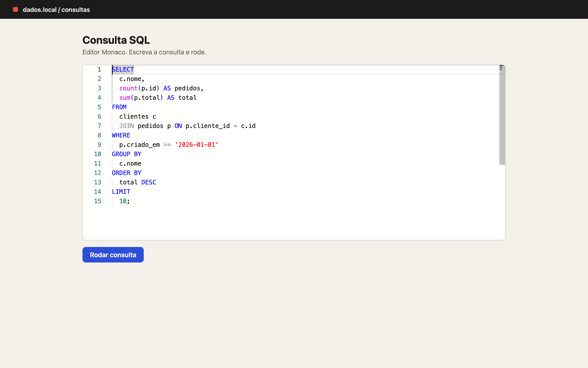Screen dimensions: 588x368
Task: Click c.nome, on line 2
Action: point(132,79)
